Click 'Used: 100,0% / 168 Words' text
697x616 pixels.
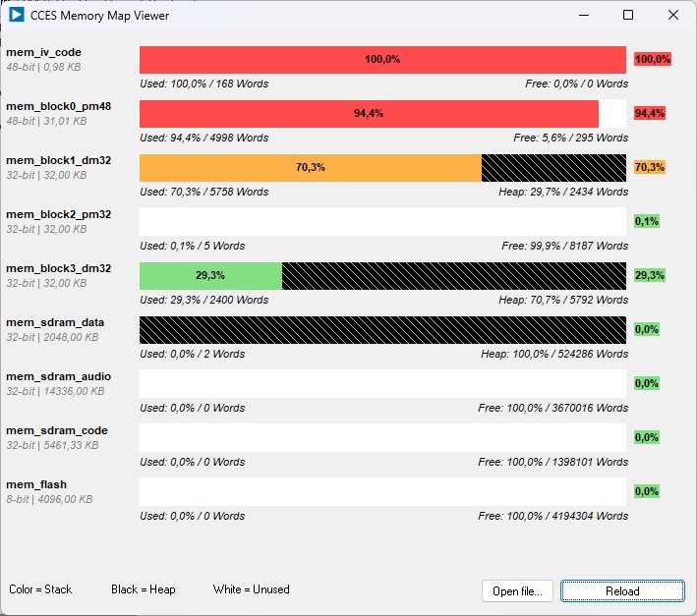click(x=204, y=84)
